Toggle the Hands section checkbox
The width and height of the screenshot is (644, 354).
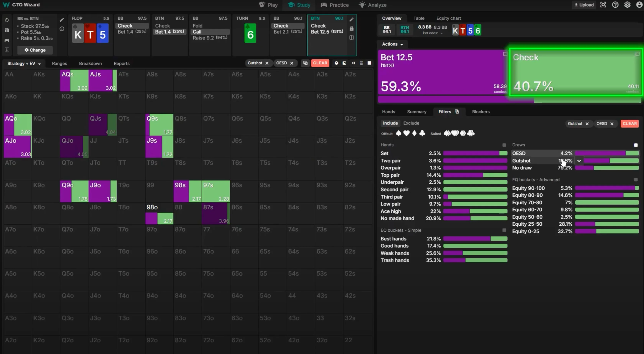pyautogui.click(x=504, y=145)
